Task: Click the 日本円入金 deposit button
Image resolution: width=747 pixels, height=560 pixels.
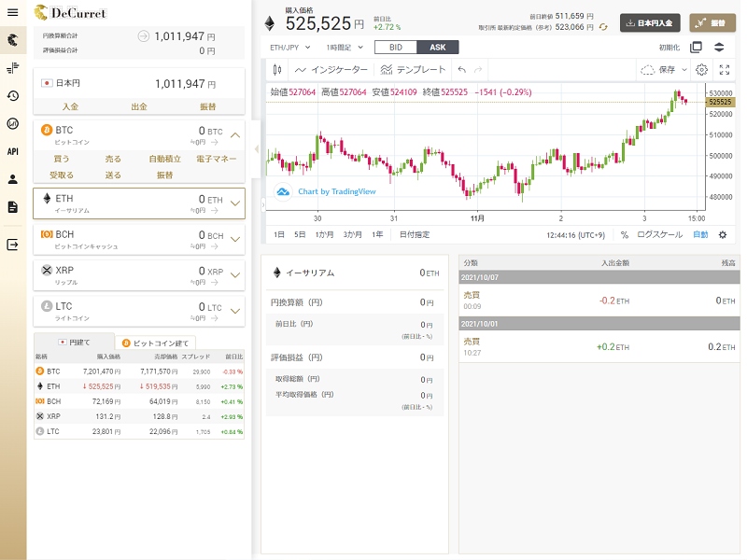Action: [x=650, y=22]
